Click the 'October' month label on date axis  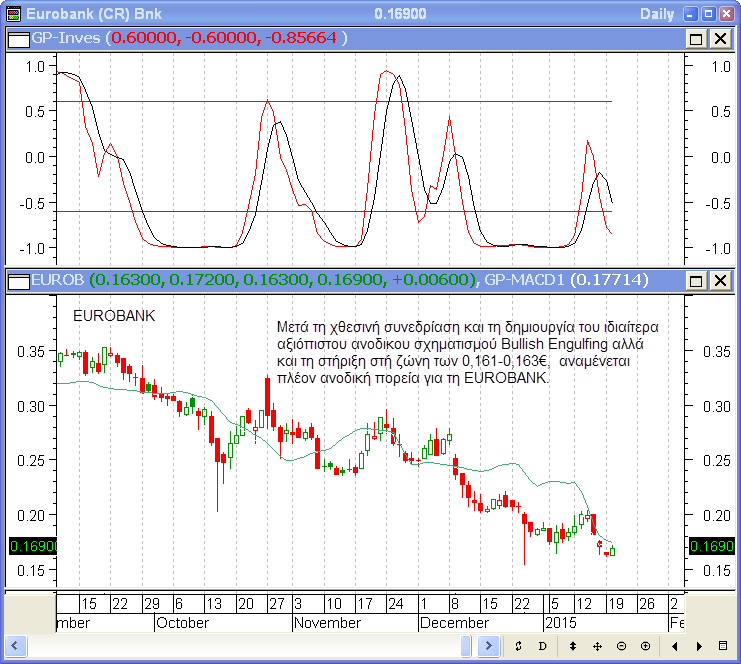(x=182, y=623)
